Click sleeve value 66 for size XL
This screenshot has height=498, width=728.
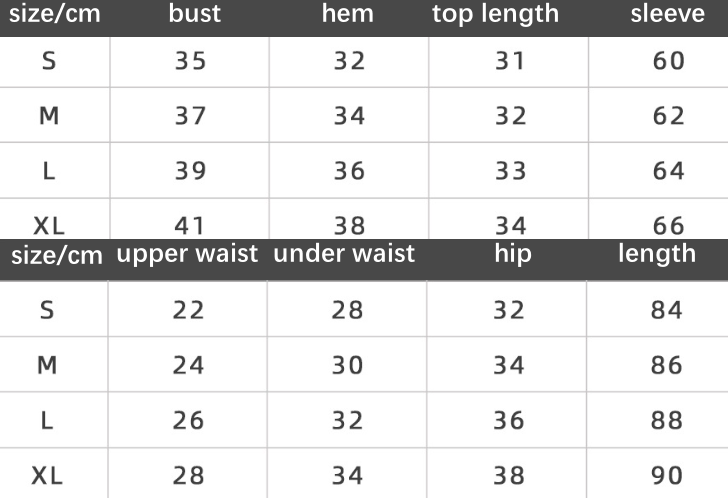click(668, 225)
